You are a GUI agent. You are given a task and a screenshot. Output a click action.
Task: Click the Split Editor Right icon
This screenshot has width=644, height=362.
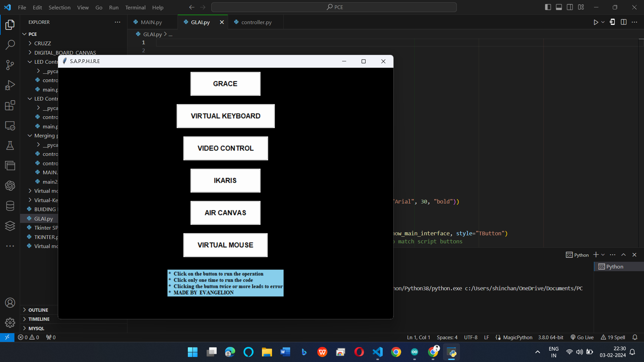pyautogui.click(x=624, y=22)
